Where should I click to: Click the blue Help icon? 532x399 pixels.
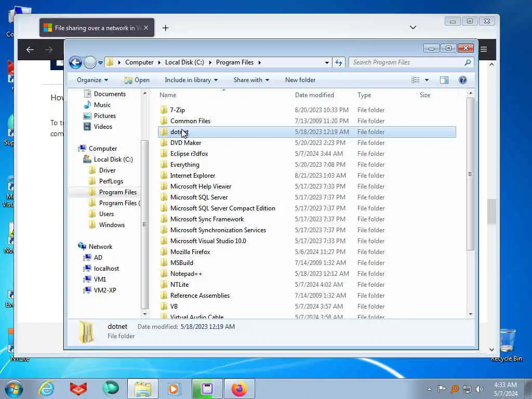tap(463, 80)
